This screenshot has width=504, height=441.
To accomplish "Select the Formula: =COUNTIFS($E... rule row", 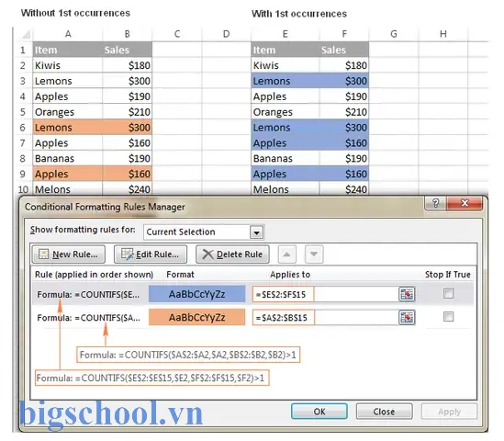I will click(x=252, y=294).
